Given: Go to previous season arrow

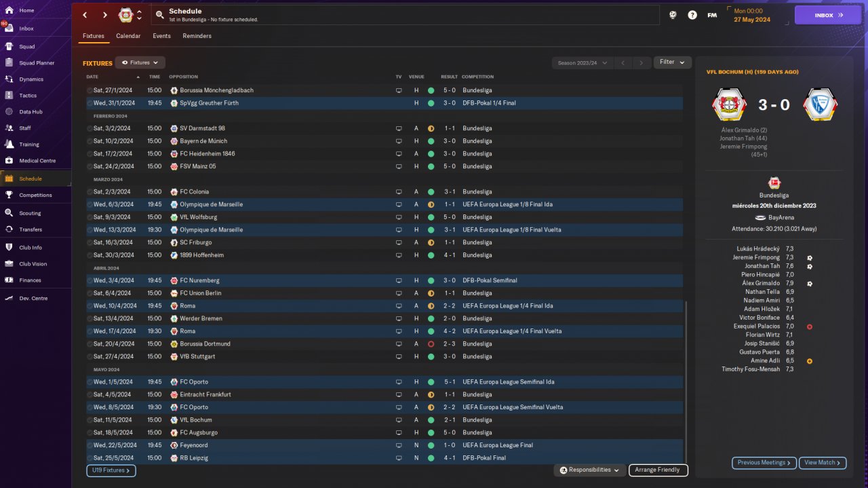Looking at the screenshot, I should coord(623,62).
